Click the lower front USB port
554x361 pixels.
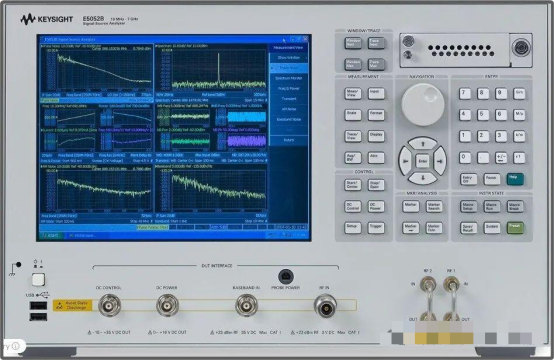coord(38,317)
